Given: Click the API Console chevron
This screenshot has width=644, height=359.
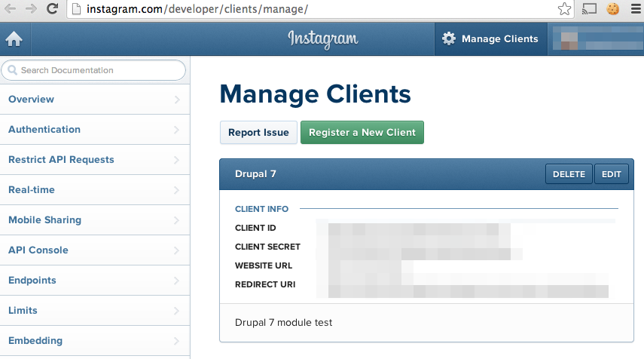Looking at the screenshot, I should (176, 250).
